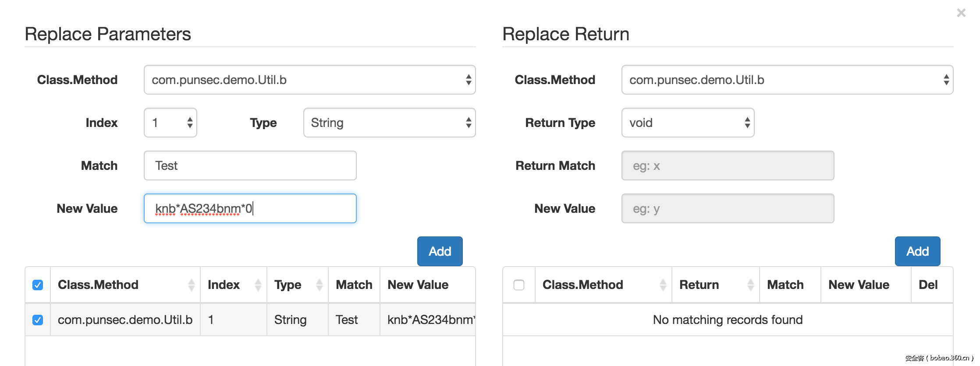This screenshot has height=366, width=980.
Task: Open the Index dropdown showing 1
Action: (170, 123)
